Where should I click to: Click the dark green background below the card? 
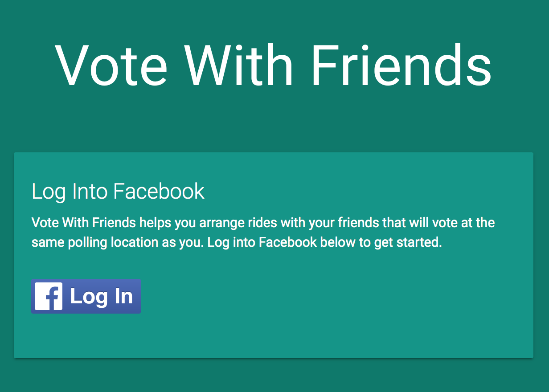[x=274, y=376]
